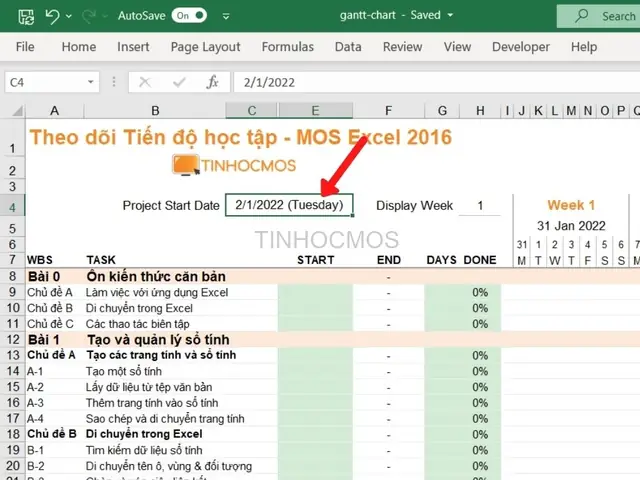Image resolution: width=640 pixels, height=480 pixels.
Task: Switch to the Review tab
Action: [x=402, y=47]
